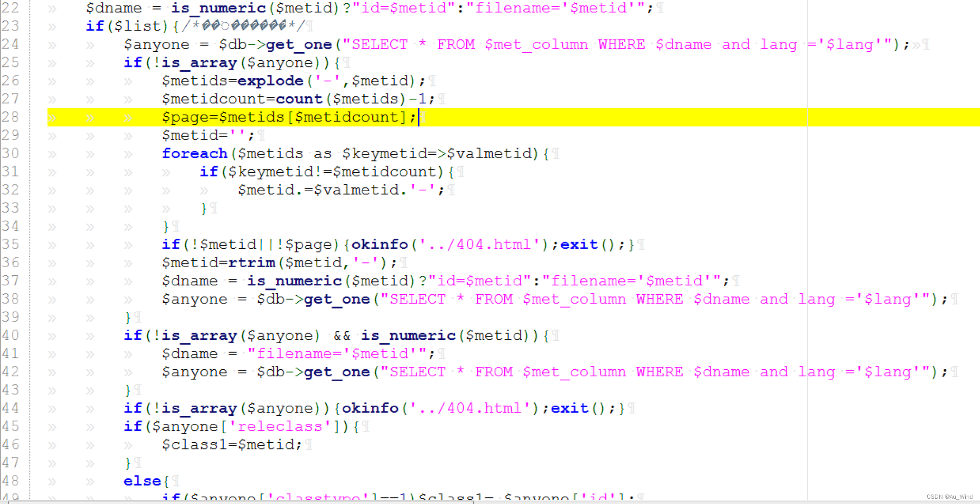
Task: Click the closing brace on line 33
Action: pos(204,208)
